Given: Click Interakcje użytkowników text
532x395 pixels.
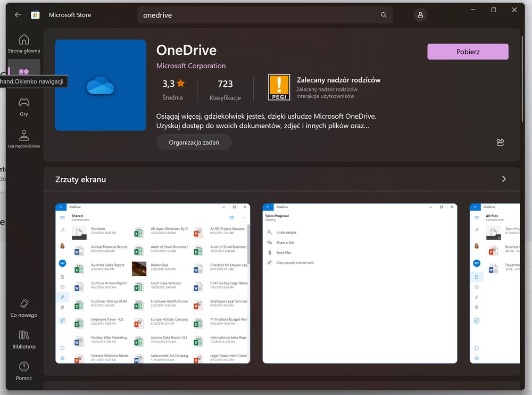Looking at the screenshot, I should pyautogui.click(x=325, y=96).
